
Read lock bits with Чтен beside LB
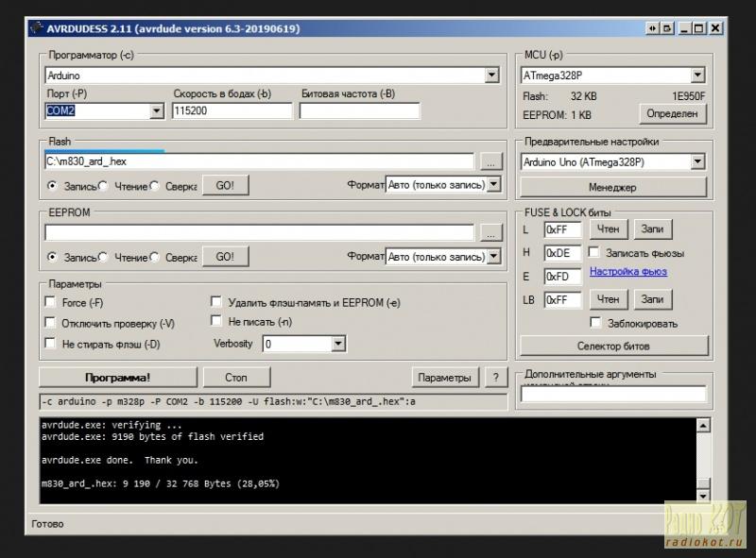pos(609,299)
